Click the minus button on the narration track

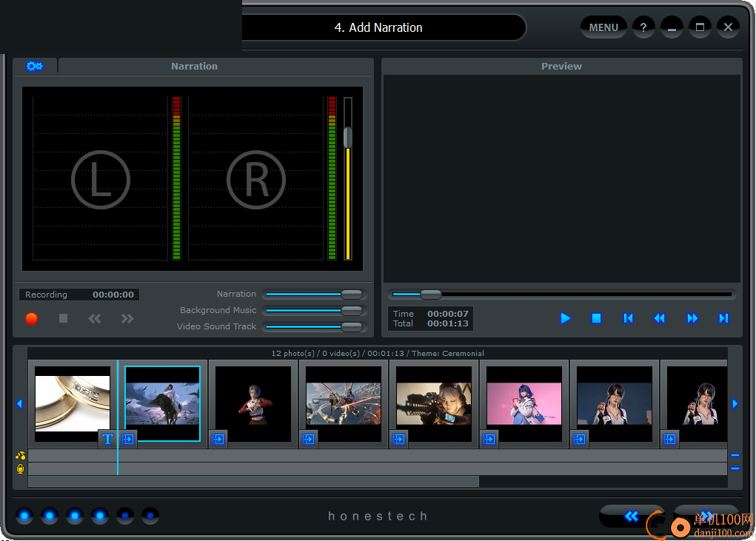tap(735, 468)
